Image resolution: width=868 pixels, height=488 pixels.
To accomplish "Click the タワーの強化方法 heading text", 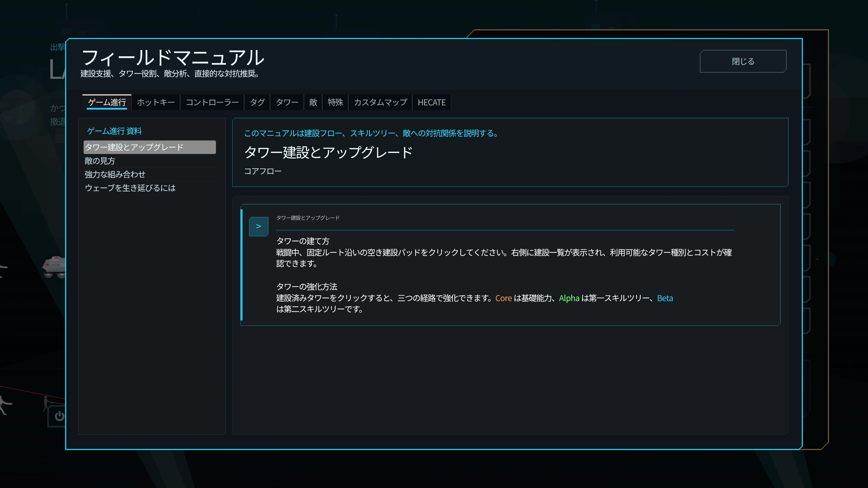I will click(x=307, y=287).
